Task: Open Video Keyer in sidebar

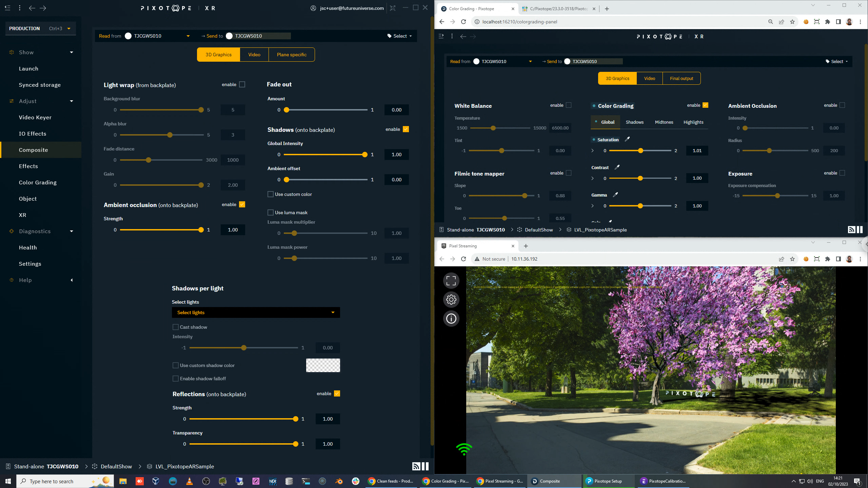Action: tap(35, 117)
